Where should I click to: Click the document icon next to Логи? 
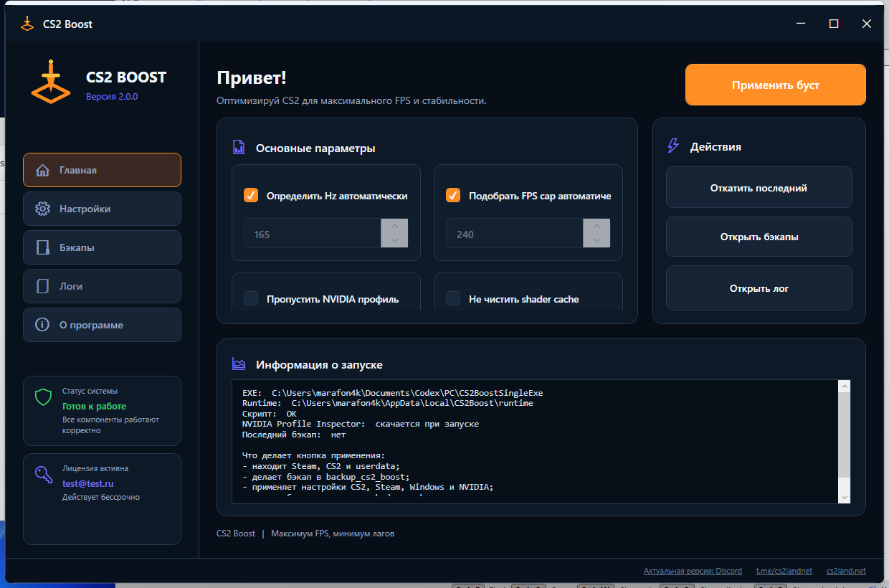point(42,286)
